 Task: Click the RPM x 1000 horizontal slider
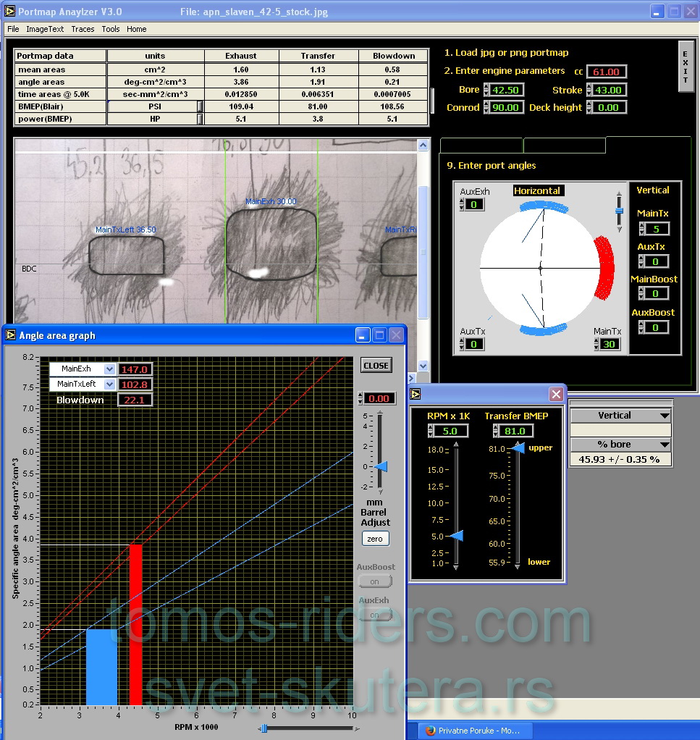[308, 728]
